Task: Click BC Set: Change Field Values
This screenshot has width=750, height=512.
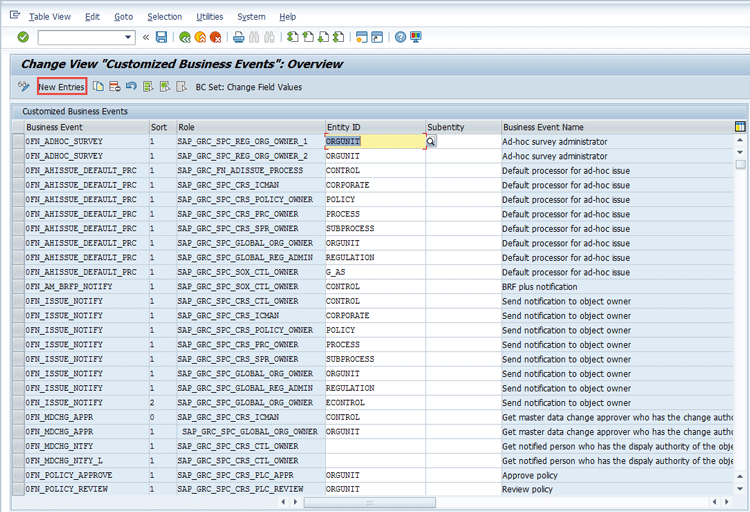Action: [248, 87]
